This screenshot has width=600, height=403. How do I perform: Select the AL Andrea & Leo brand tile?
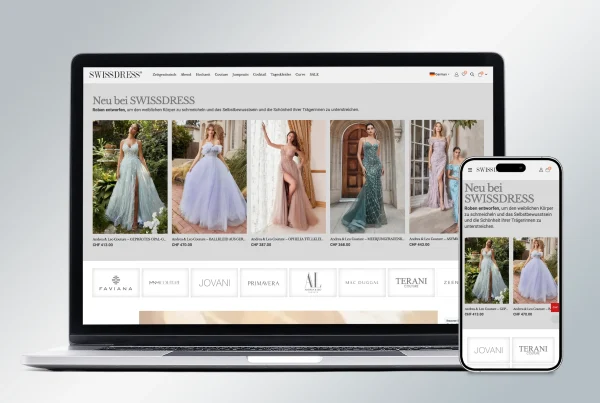pos(313,283)
